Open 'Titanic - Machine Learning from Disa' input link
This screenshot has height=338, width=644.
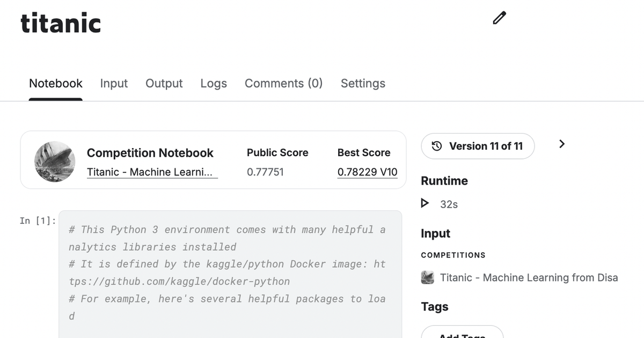[x=529, y=277]
